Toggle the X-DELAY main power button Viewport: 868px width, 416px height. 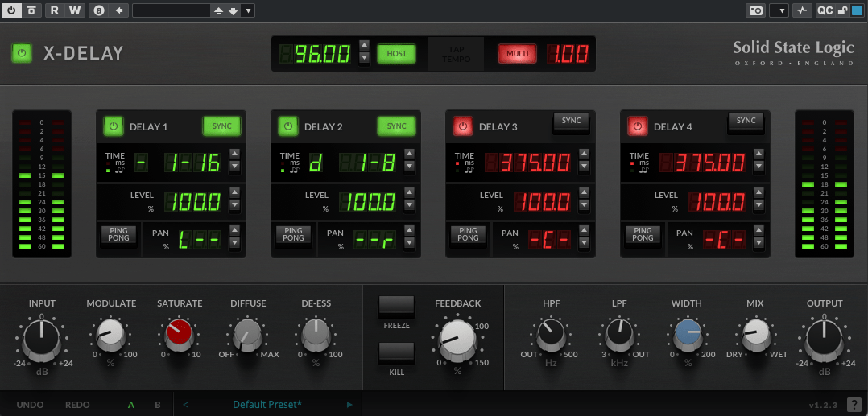point(22,54)
